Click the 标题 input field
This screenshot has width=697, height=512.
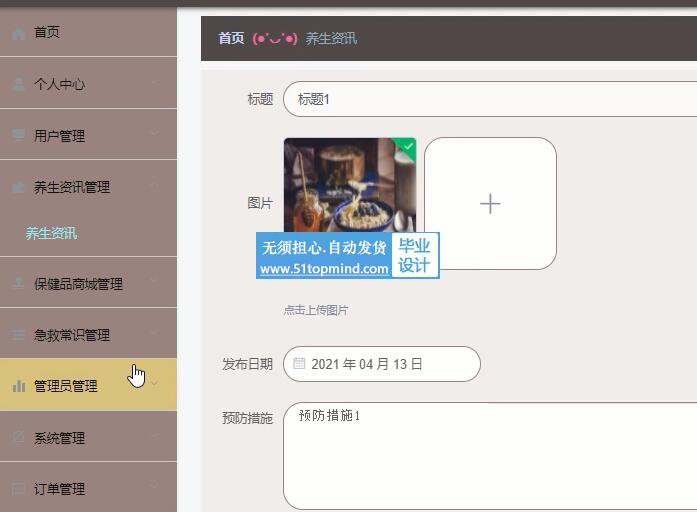tap(490, 99)
